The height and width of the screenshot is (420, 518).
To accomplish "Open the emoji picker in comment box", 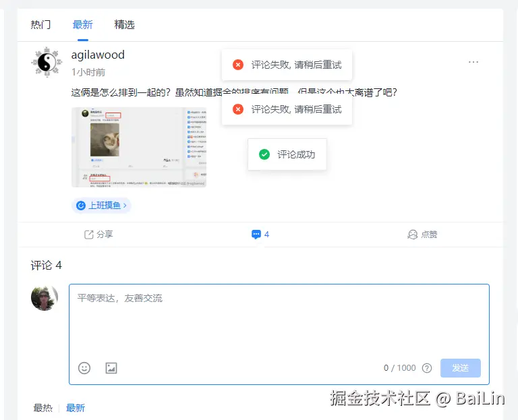I will coord(84,368).
